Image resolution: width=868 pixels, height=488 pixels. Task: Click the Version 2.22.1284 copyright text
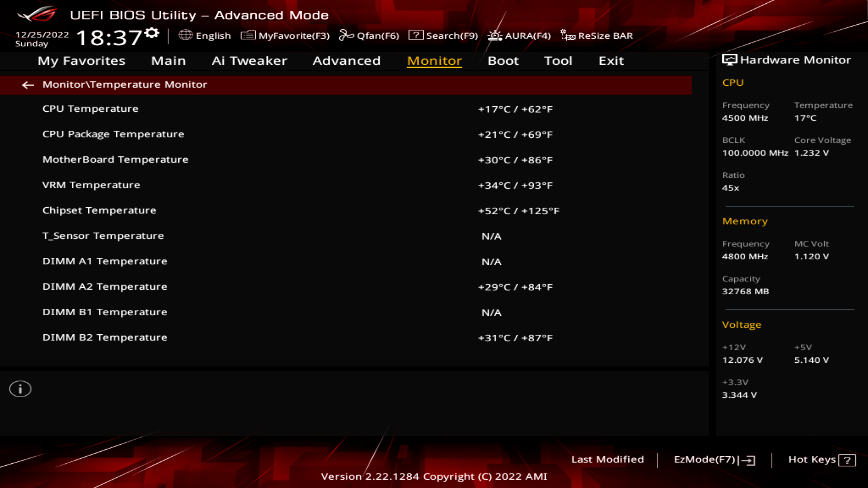434,476
